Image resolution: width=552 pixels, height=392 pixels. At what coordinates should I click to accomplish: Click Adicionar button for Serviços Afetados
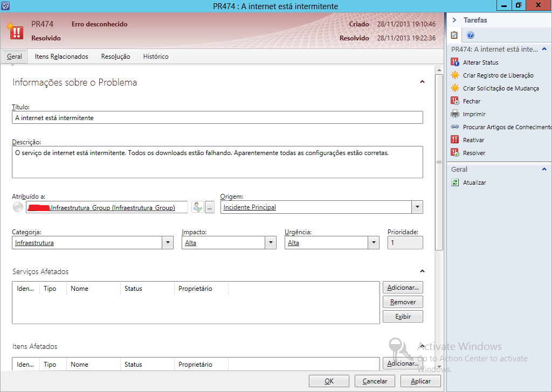[x=403, y=288]
